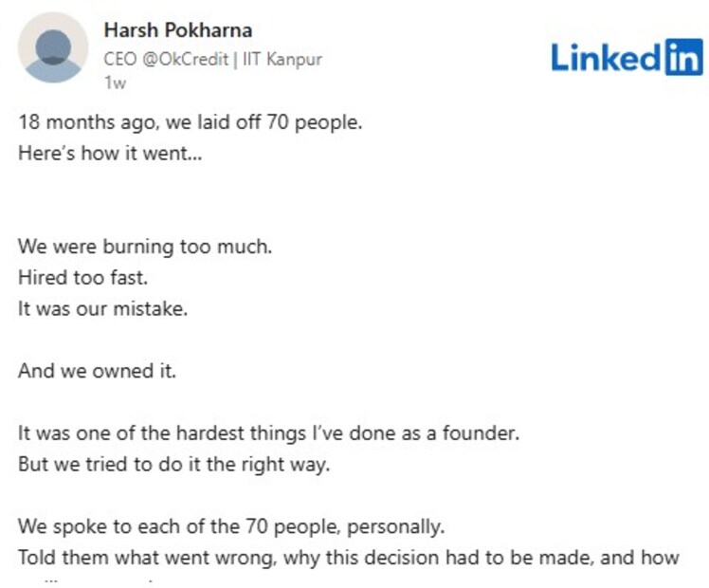Click the 'And we owned it.' sentence
This screenshot has width=709, height=588.
[x=97, y=371]
